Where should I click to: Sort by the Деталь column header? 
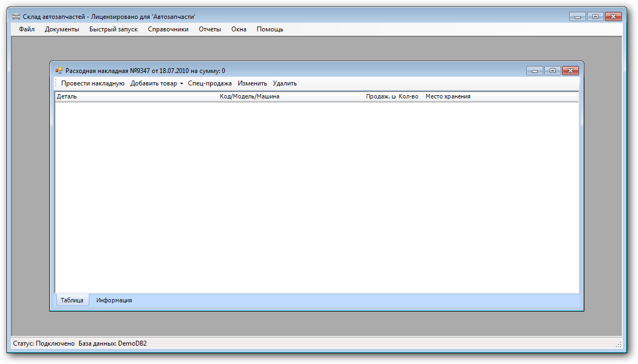pos(135,97)
